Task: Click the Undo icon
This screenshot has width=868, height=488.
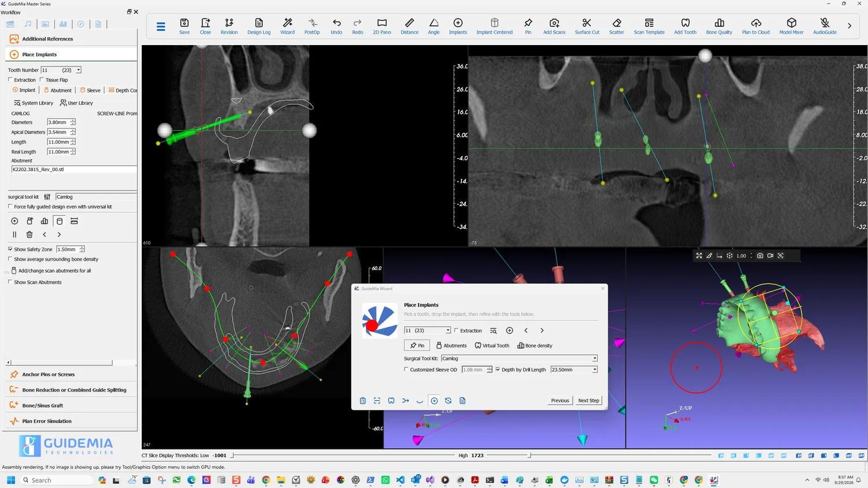Action: (336, 26)
